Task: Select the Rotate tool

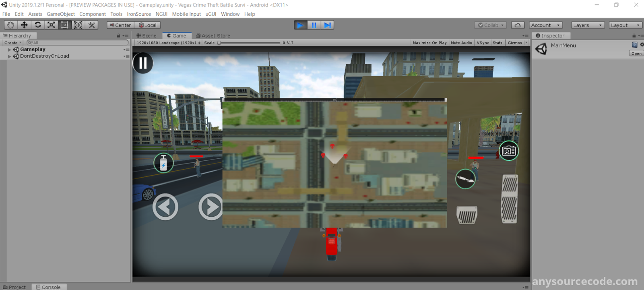Action: pos(38,25)
